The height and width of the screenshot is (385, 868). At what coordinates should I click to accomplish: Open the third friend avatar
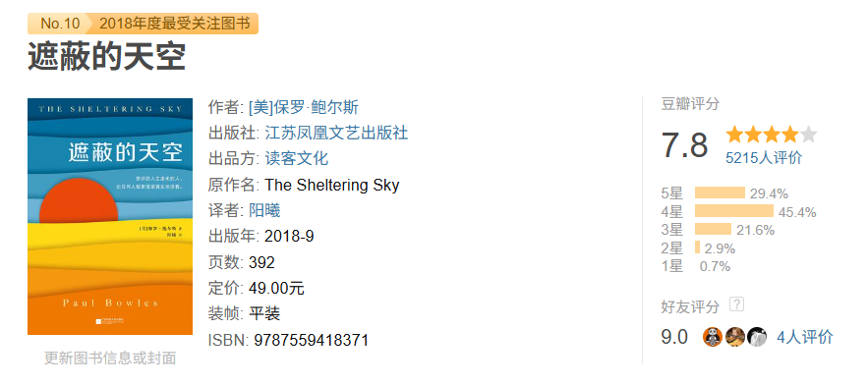(757, 337)
